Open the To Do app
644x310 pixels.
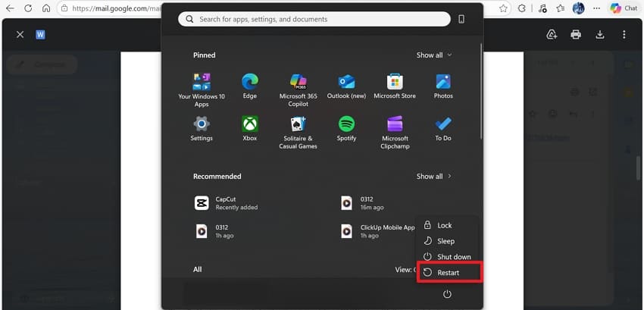tap(443, 128)
